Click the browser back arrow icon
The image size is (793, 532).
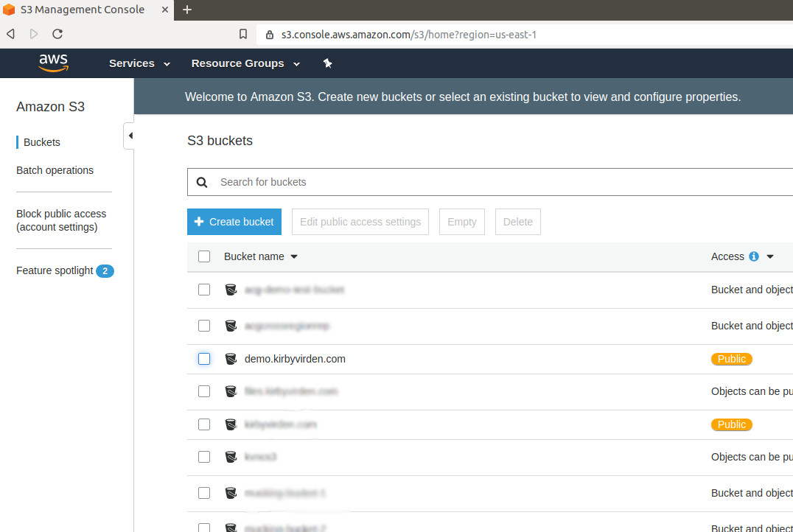(x=10, y=33)
